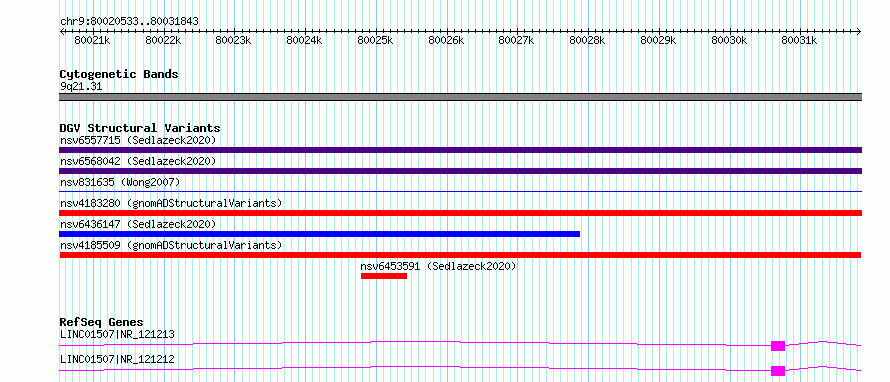
Task: Click the 80028k ruler tick label
Action: pyautogui.click(x=587, y=41)
